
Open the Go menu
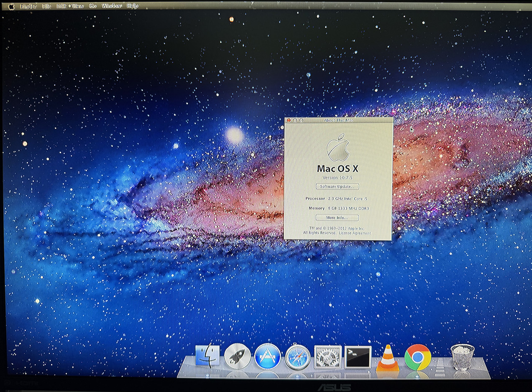click(x=93, y=6)
